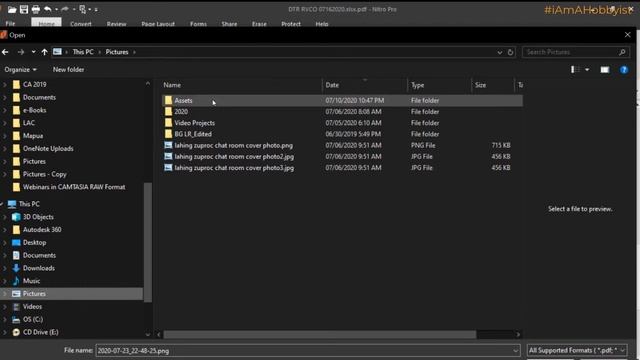This screenshot has height=360, width=640.
Task: Expand the CA 2019 tree node
Action: point(5,84)
